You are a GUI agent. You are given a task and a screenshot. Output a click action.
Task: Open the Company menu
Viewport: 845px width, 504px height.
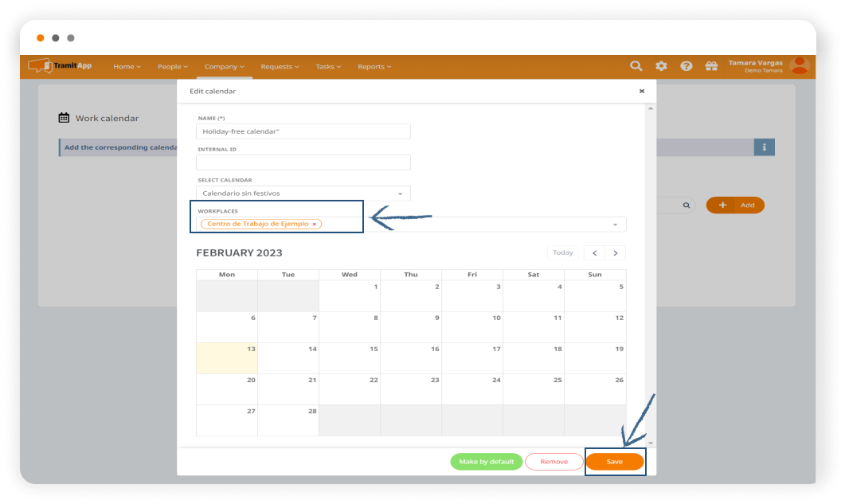tap(224, 67)
